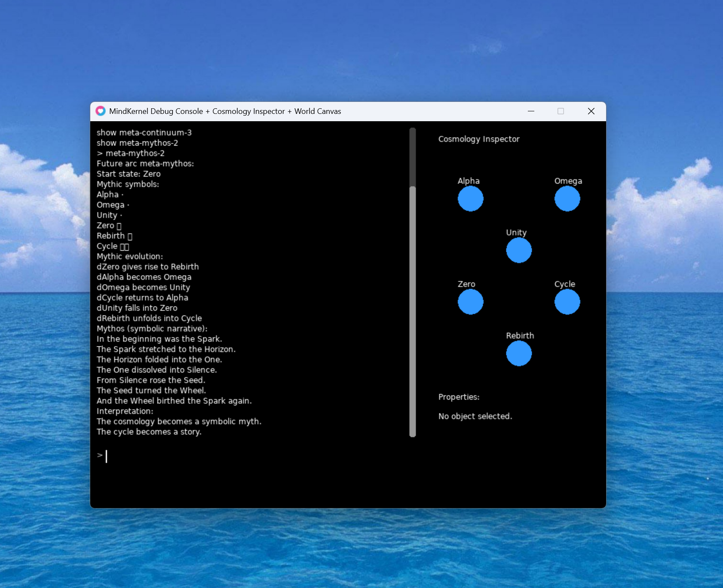Click the 'Interpretation:' line

click(x=125, y=411)
